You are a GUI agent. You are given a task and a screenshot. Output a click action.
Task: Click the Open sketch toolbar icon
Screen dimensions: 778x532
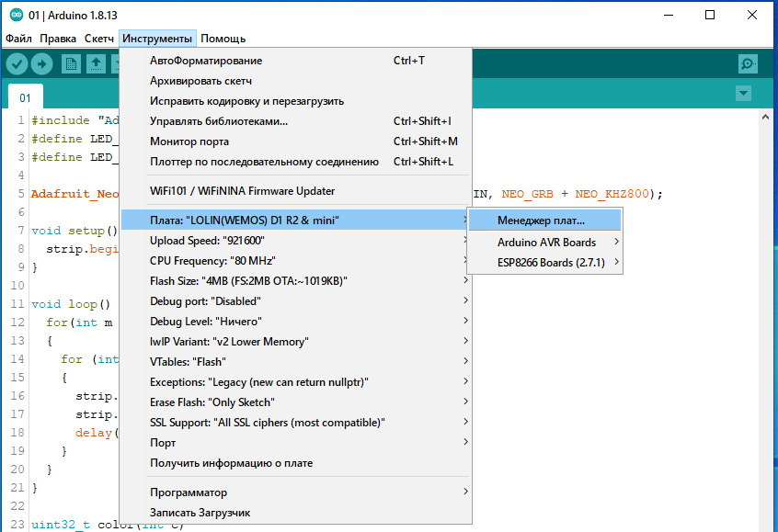click(96, 63)
